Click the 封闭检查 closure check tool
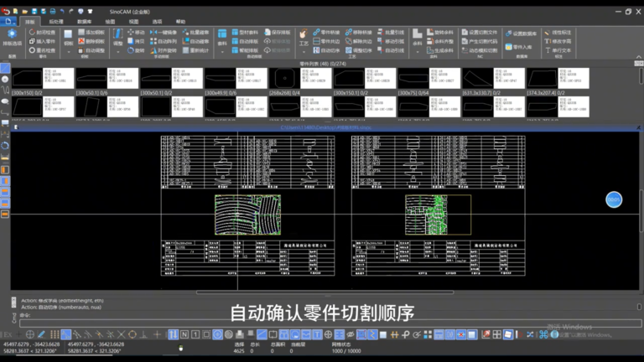The width and height of the screenshot is (644, 362). coord(42,32)
